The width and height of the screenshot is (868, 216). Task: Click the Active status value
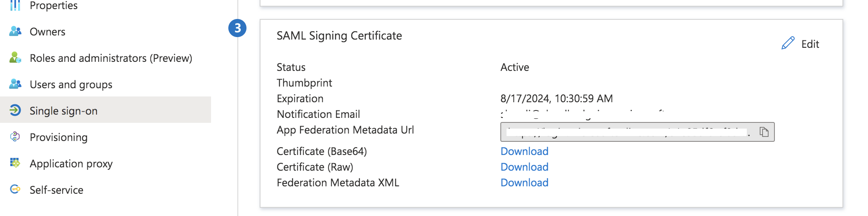point(515,67)
